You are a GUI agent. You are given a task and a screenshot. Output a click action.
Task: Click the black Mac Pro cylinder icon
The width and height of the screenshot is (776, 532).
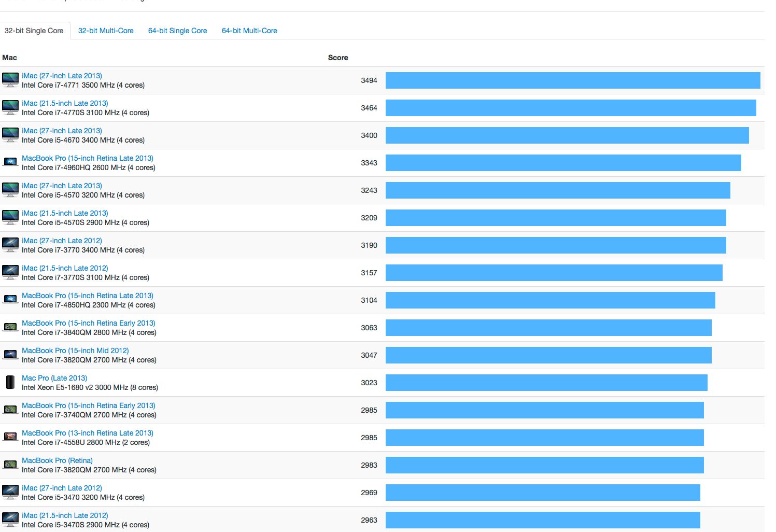point(10,382)
